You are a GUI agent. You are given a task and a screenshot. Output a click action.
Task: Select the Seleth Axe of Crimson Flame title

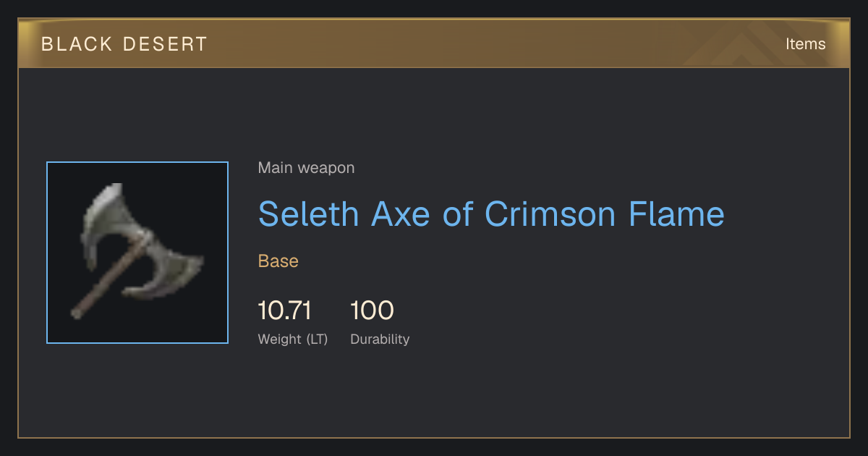491,214
